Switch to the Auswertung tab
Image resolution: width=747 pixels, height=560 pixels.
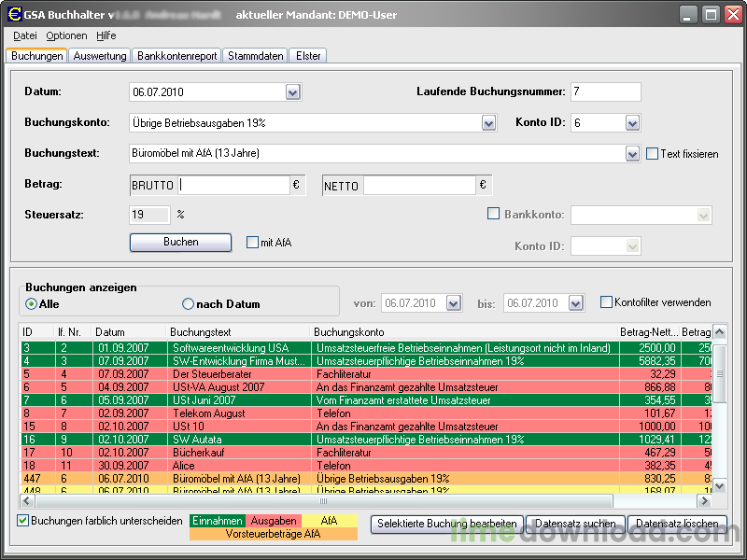coord(99,56)
